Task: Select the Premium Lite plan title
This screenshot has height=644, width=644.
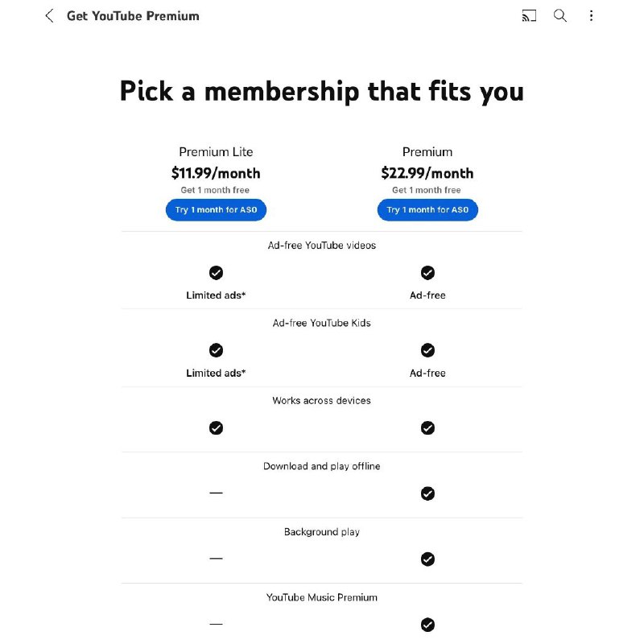Action: (x=216, y=152)
